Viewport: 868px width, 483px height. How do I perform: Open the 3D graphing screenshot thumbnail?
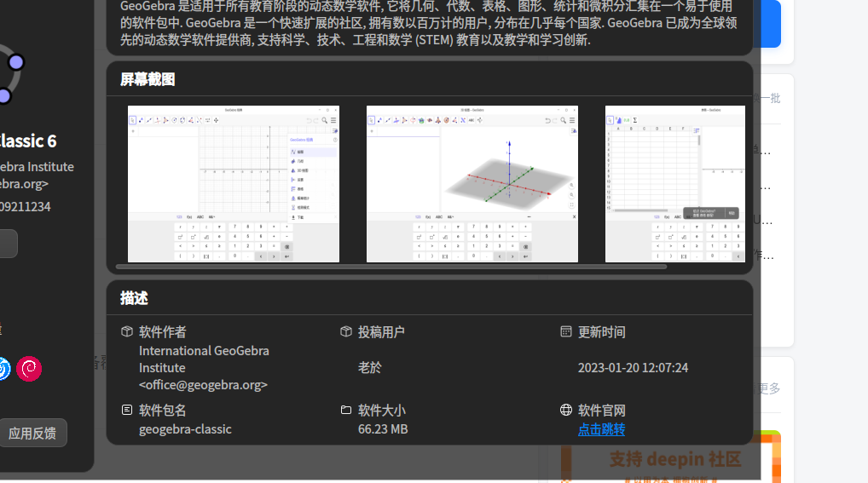pos(472,184)
